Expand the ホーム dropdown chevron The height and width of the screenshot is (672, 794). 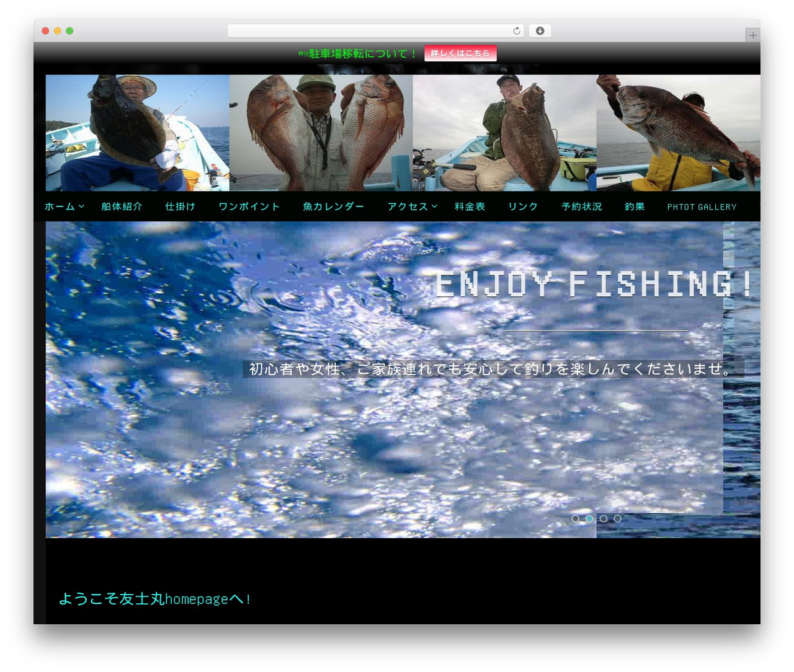(x=81, y=206)
